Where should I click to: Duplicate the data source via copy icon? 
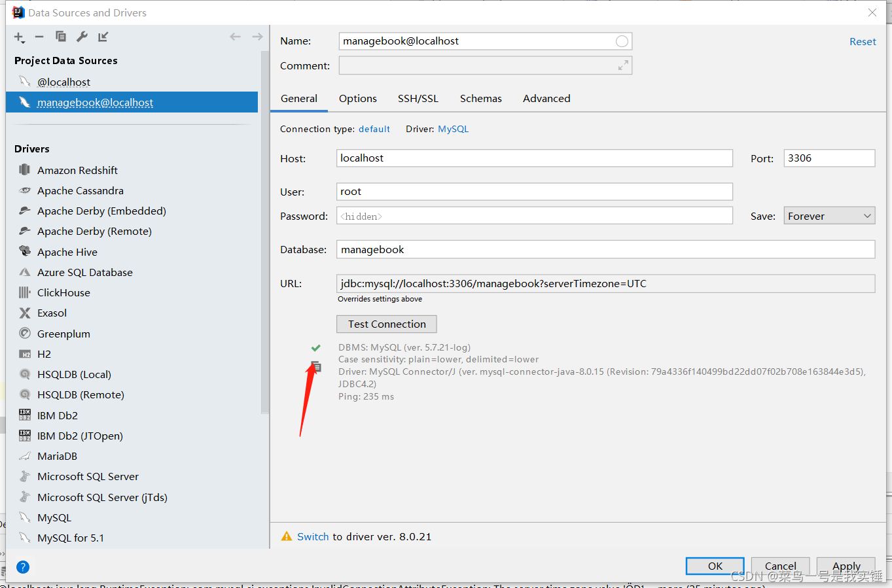tap(61, 37)
